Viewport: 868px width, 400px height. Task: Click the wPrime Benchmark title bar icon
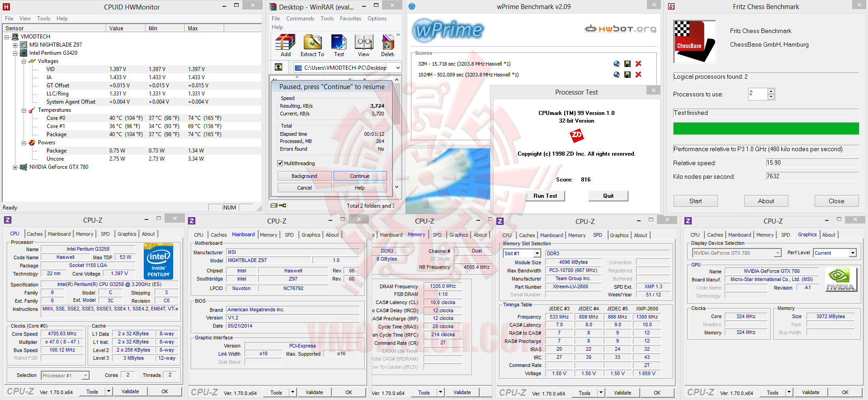[412, 6]
